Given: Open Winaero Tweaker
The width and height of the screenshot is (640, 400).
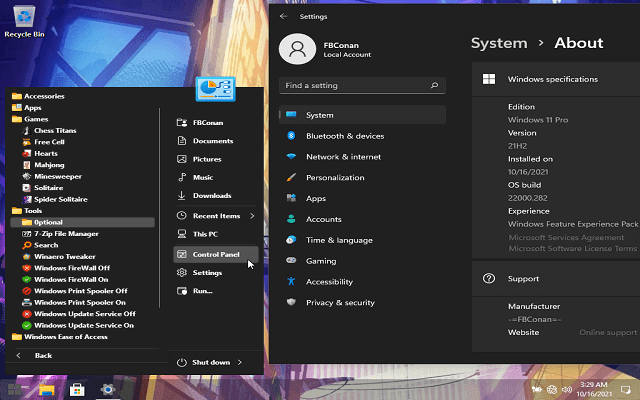Looking at the screenshot, I should tap(59, 257).
